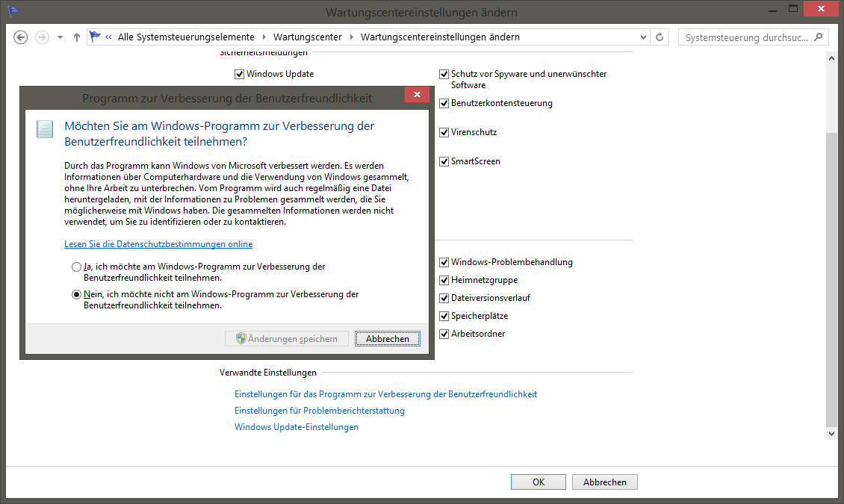The width and height of the screenshot is (844, 504).
Task: Toggle Benutzerkontensteuerung checkbox
Action: tap(444, 103)
